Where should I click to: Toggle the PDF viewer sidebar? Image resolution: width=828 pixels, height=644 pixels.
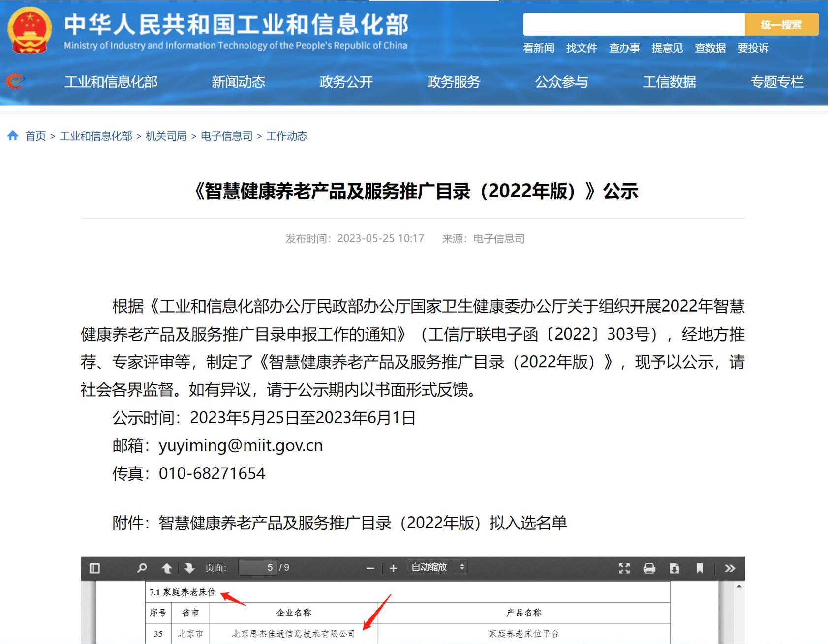95,568
